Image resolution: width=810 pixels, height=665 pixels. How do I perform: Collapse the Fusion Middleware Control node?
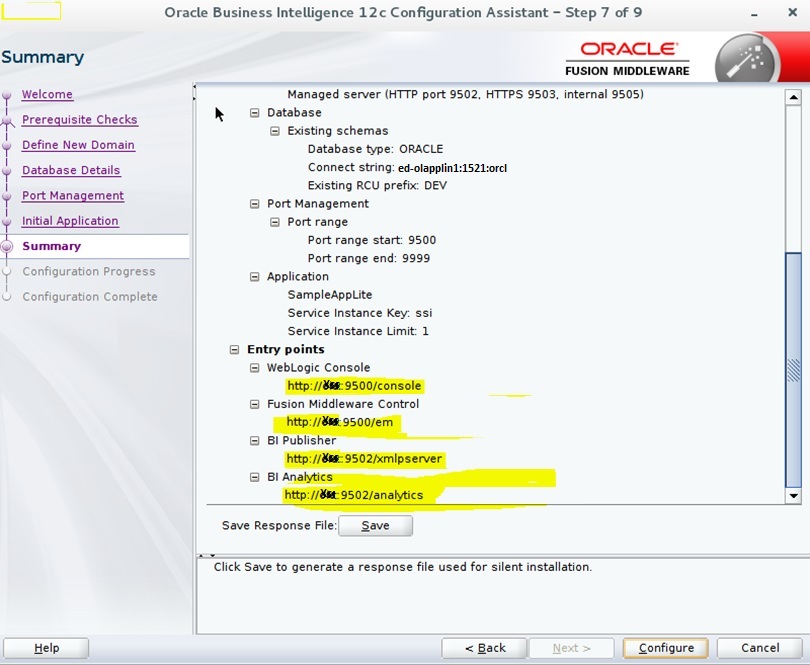pyautogui.click(x=253, y=404)
